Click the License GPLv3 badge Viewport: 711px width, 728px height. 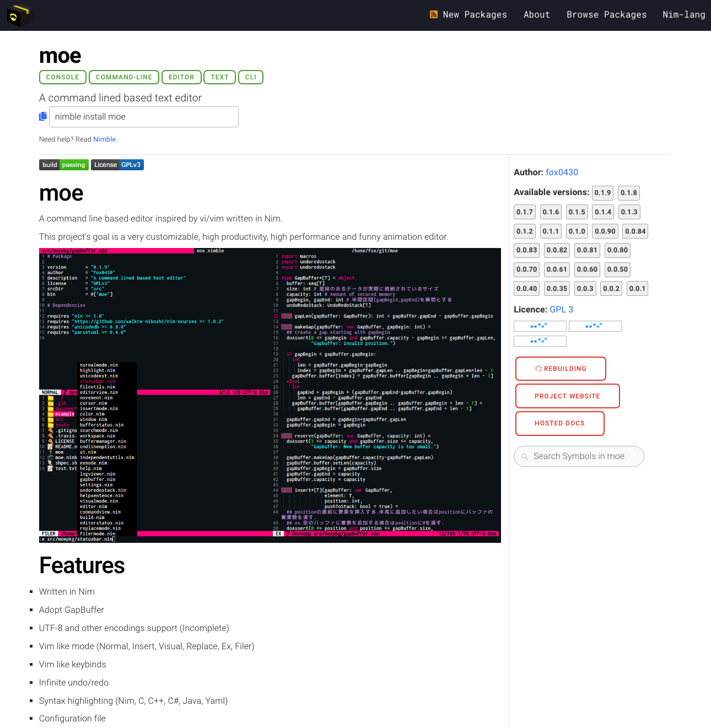pos(117,165)
